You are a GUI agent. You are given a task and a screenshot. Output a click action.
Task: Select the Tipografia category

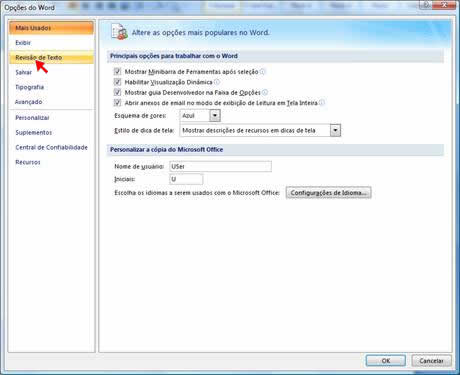click(x=51, y=87)
